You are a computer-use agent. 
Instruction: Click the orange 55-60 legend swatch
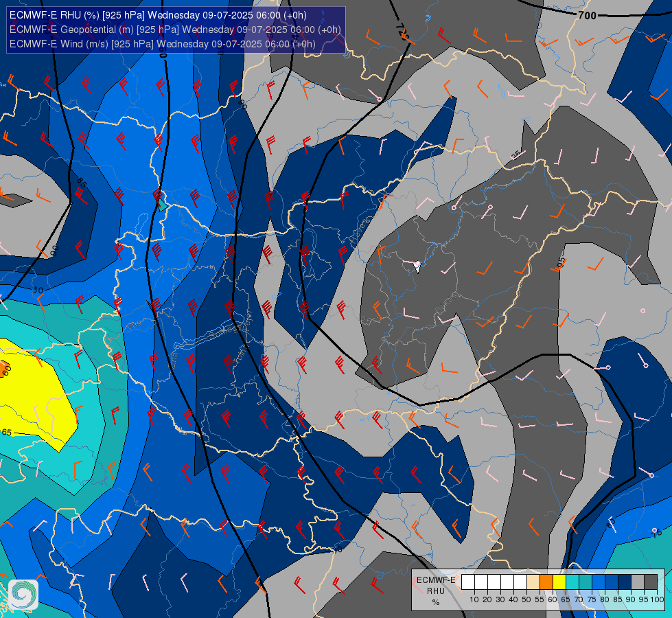click(546, 582)
